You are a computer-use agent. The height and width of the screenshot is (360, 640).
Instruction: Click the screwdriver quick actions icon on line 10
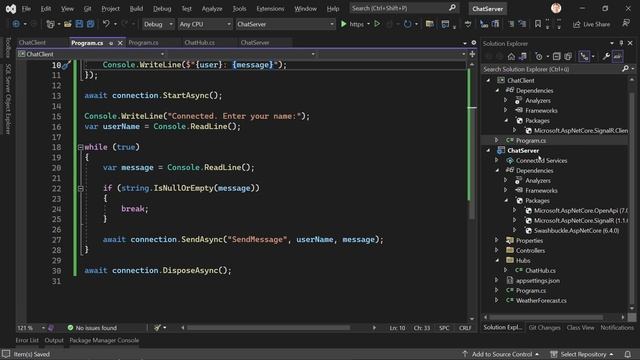pos(67,64)
